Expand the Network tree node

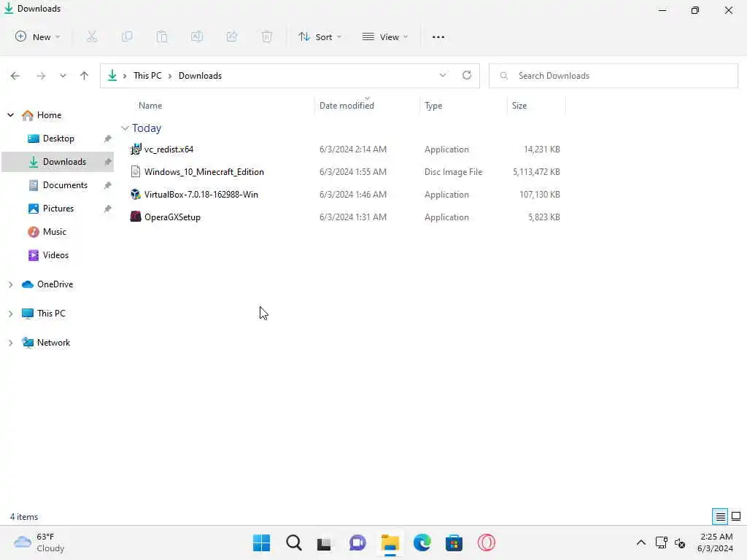(10, 343)
